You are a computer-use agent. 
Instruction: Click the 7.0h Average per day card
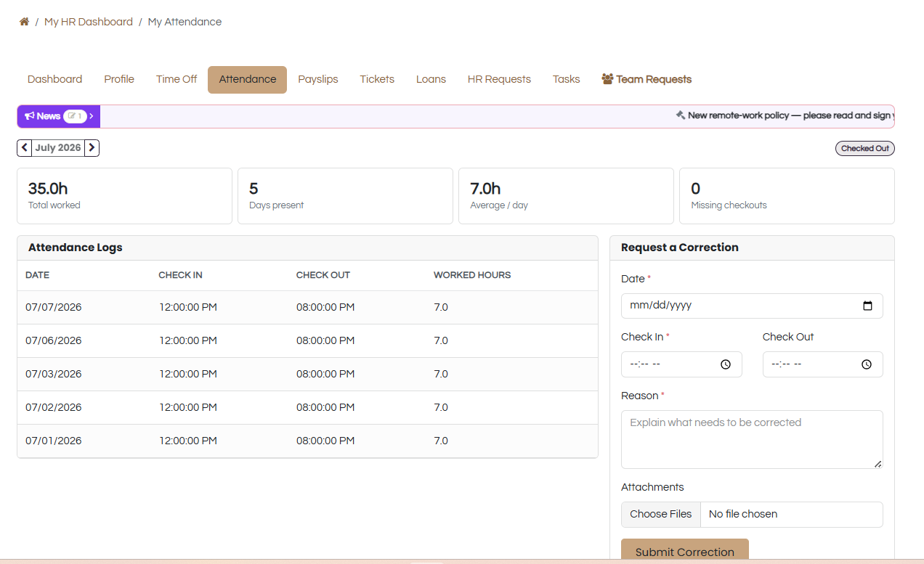click(566, 196)
